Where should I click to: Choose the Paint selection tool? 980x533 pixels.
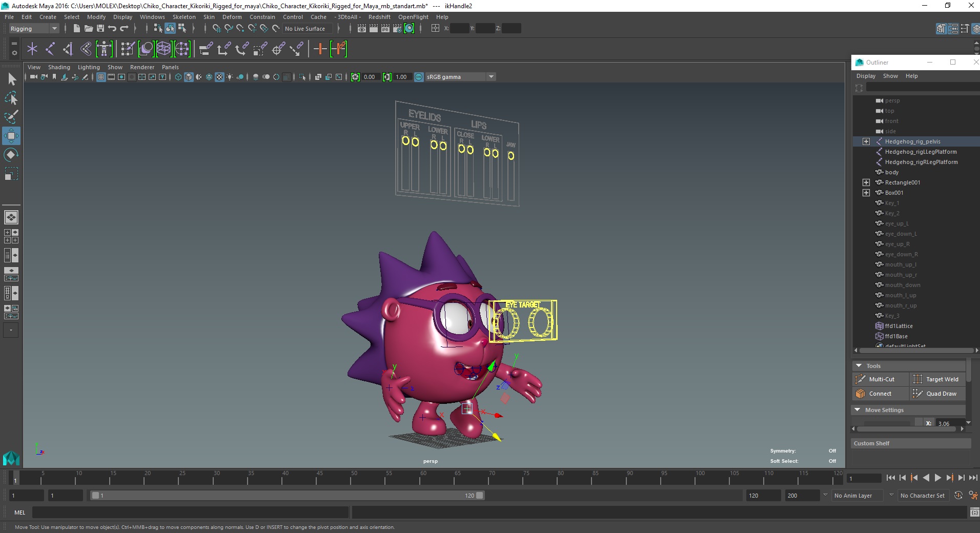tap(11, 117)
